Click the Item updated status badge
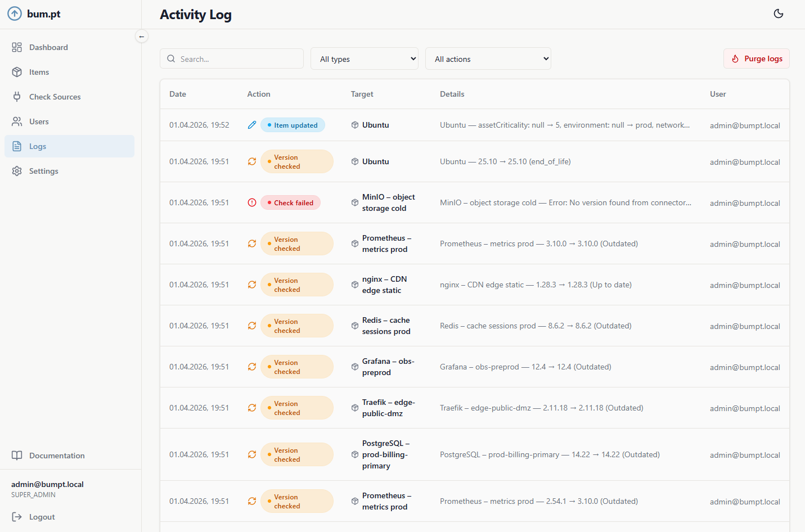Screen dimensions: 805x532 click(x=293, y=125)
